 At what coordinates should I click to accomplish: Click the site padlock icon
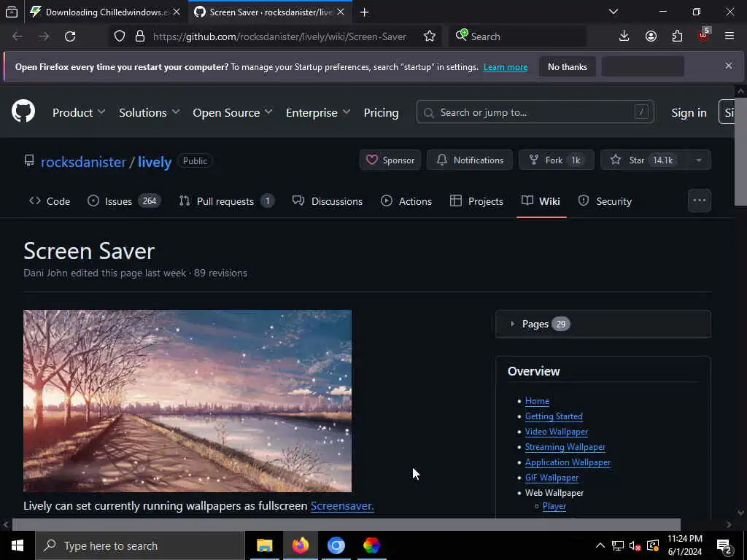coord(139,36)
